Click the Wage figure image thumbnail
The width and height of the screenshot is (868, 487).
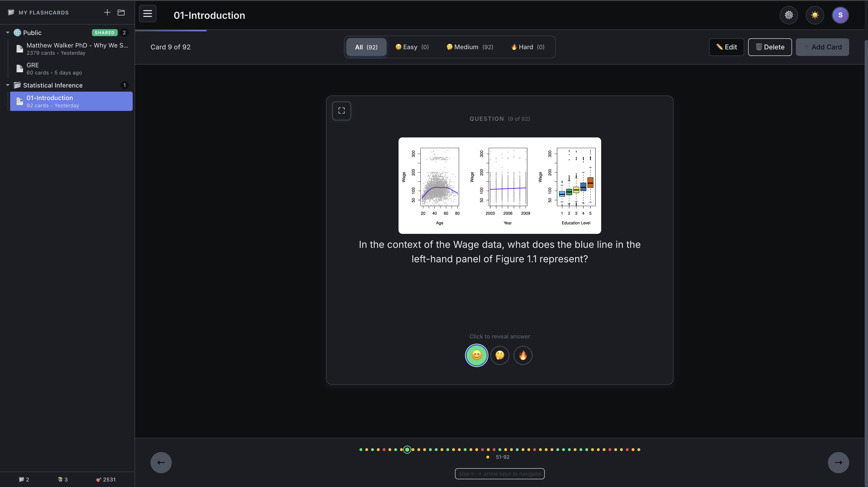[499, 185]
